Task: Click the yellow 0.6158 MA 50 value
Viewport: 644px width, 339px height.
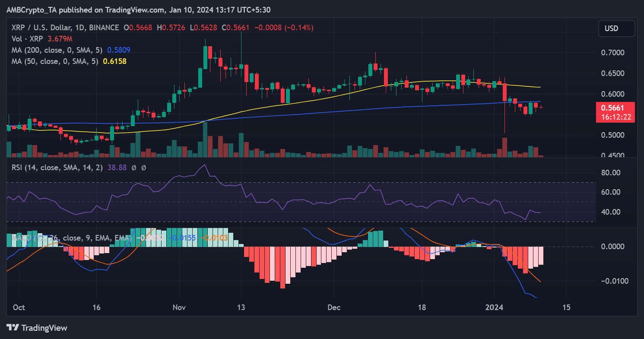Action: pyautogui.click(x=114, y=61)
